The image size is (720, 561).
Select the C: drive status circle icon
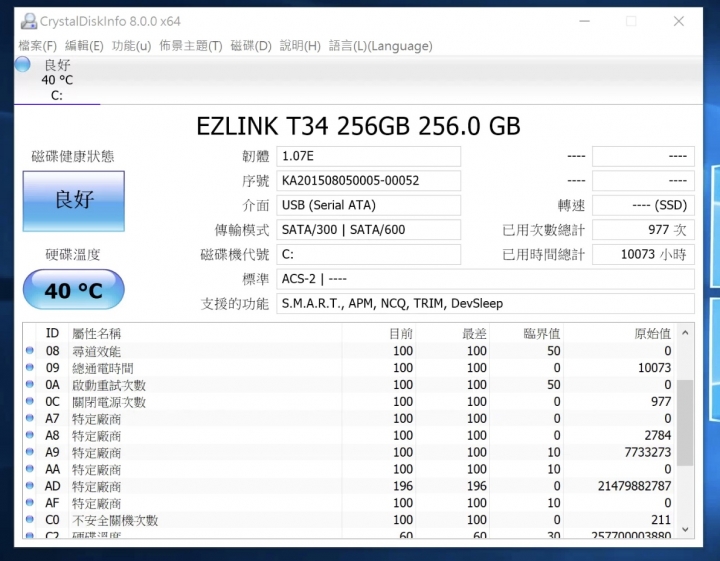tap(22, 64)
